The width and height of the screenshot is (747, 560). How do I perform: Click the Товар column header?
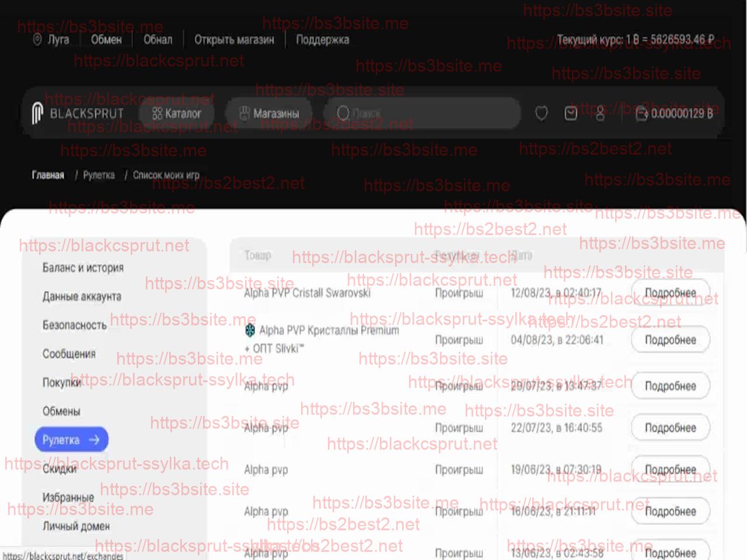coord(257,256)
